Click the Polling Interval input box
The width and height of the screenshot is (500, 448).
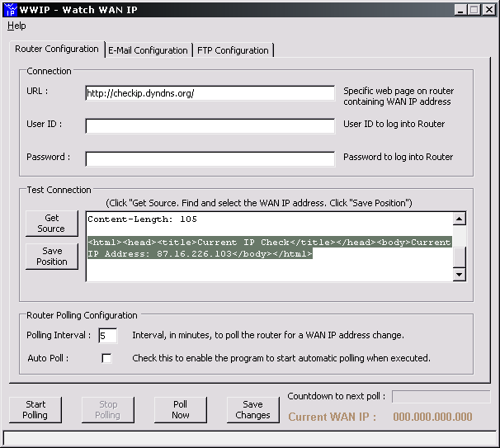point(107,336)
